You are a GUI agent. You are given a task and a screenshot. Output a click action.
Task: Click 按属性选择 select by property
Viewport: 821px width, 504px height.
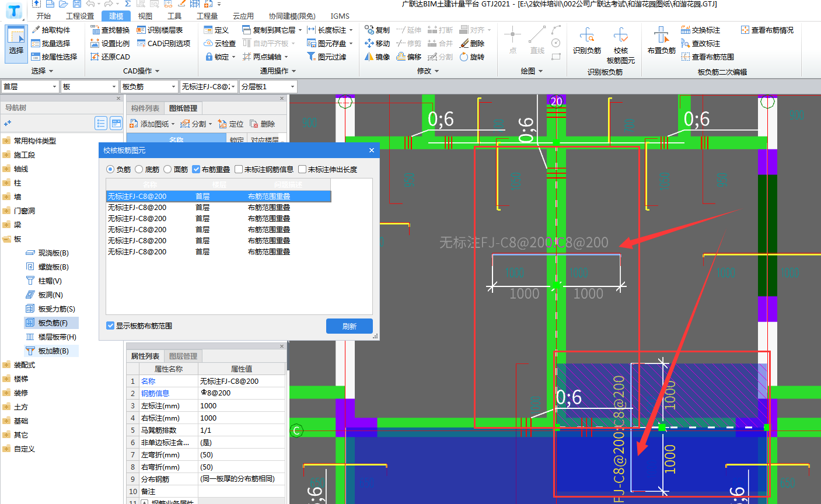54,57
